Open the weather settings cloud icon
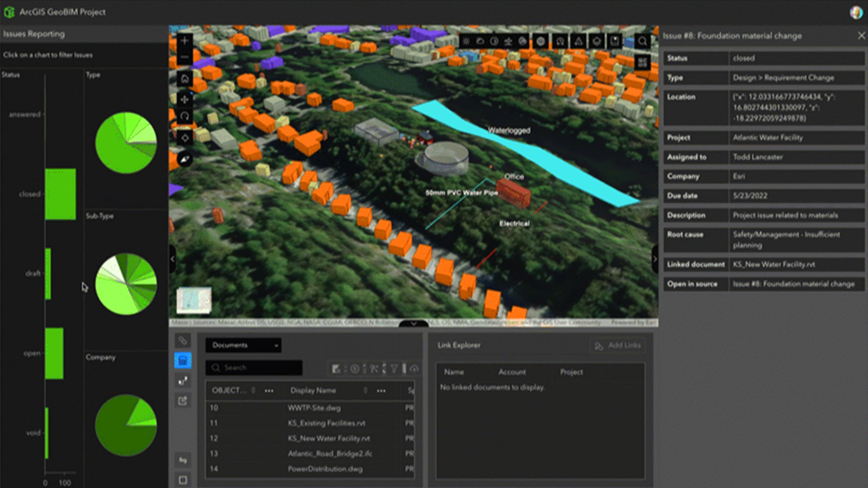 point(481,41)
